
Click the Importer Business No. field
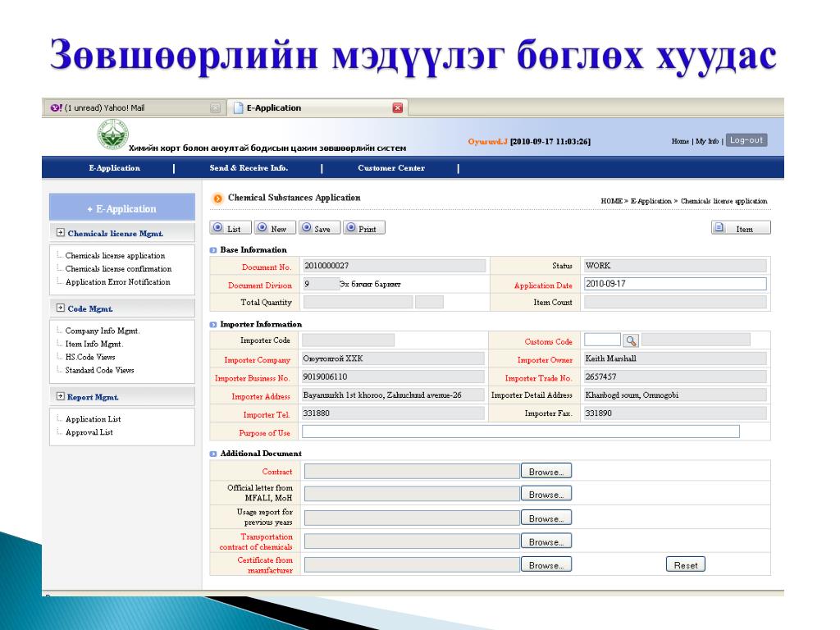click(x=393, y=377)
